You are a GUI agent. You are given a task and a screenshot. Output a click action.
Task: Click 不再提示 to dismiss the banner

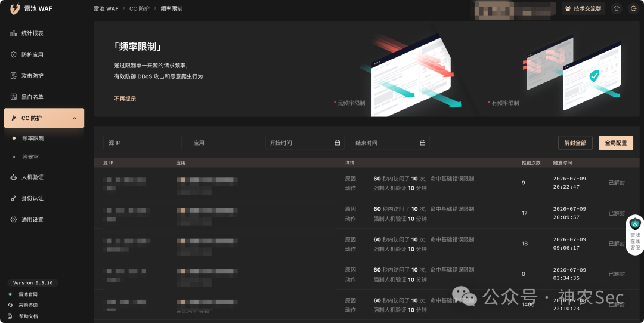pos(125,99)
